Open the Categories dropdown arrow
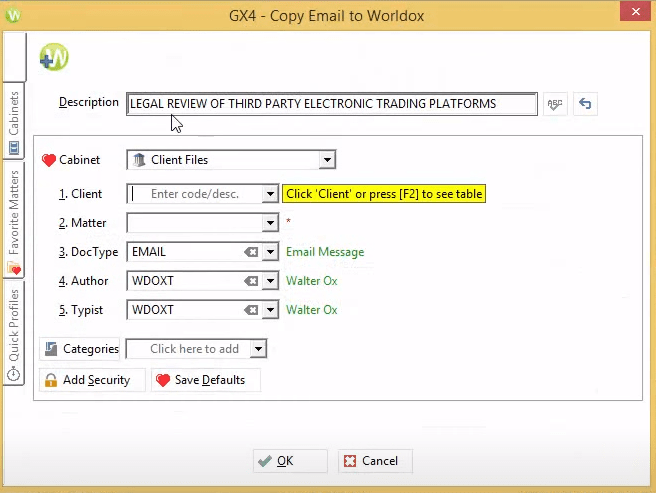Viewport: 656px width, 493px height. click(259, 349)
